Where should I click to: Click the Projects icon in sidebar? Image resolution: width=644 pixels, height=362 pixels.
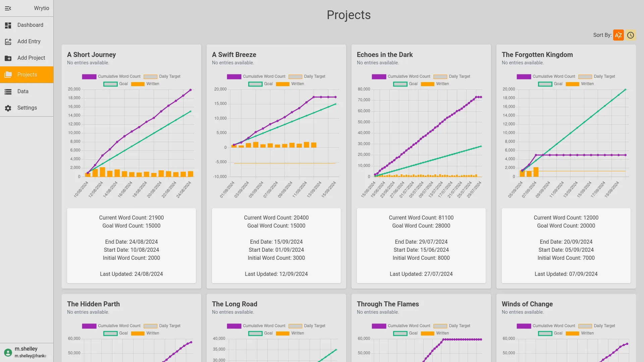(x=8, y=74)
